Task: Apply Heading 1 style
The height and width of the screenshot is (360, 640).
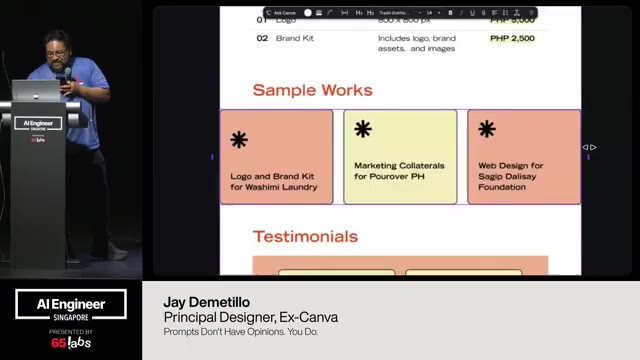Action: [x=359, y=13]
